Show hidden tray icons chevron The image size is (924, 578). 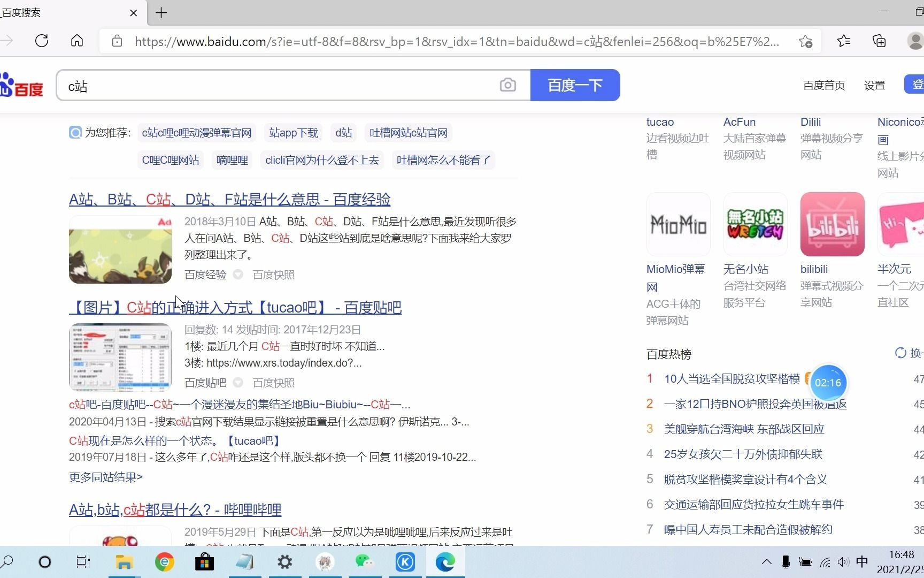[x=767, y=562]
